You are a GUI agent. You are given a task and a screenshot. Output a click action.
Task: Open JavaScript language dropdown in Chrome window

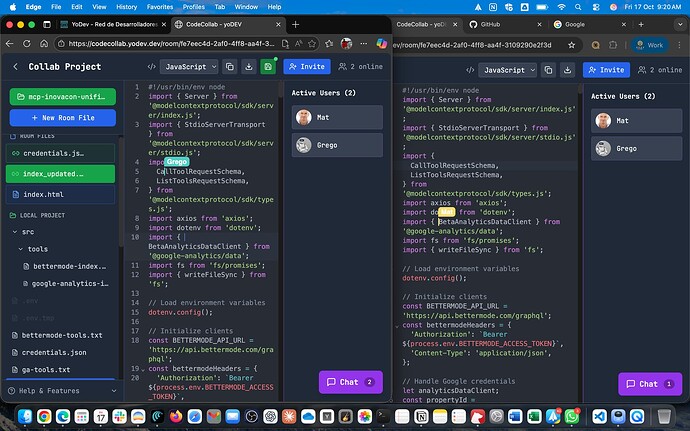tap(507, 70)
